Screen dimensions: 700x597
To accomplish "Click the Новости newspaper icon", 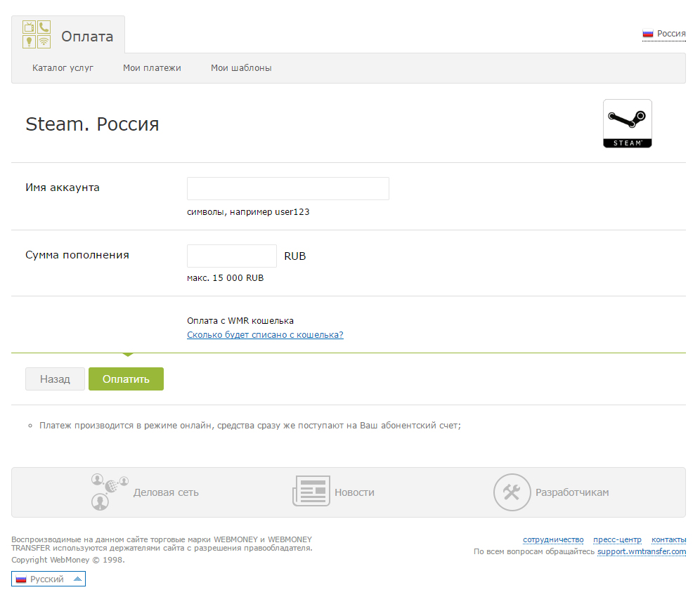I will pos(311,491).
